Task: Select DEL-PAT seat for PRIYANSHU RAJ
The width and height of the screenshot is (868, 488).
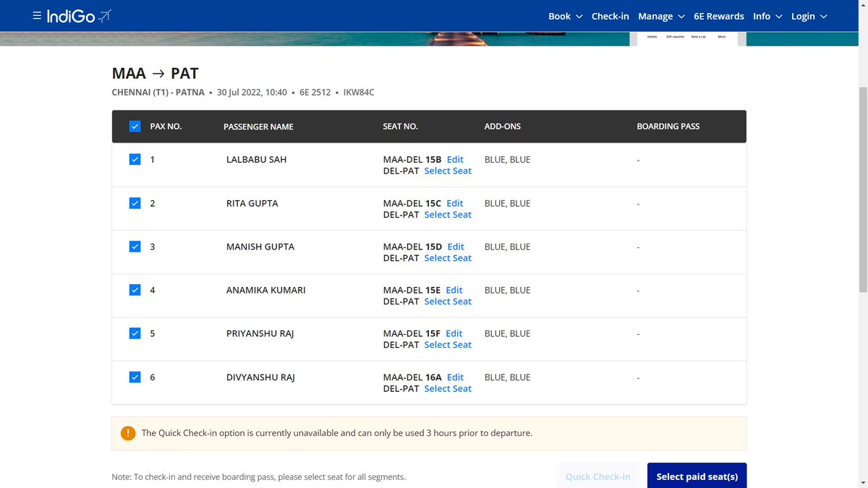Action: 448,345
